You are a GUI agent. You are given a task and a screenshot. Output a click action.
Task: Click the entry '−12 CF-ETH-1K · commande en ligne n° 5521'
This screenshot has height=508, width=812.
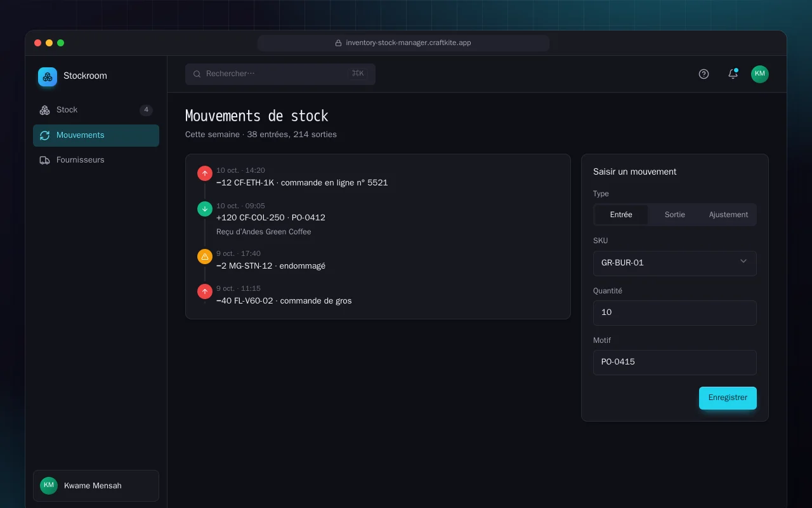[x=302, y=183]
